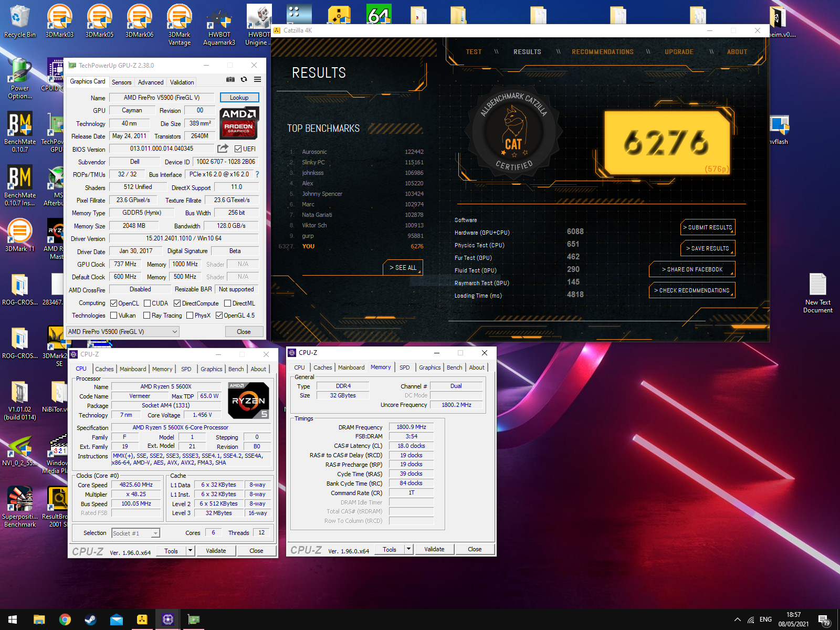Toggle the UEFI checkbox in GPU-Z
Image resolution: width=840 pixels, height=630 pixels.
[x=238, y=149]
